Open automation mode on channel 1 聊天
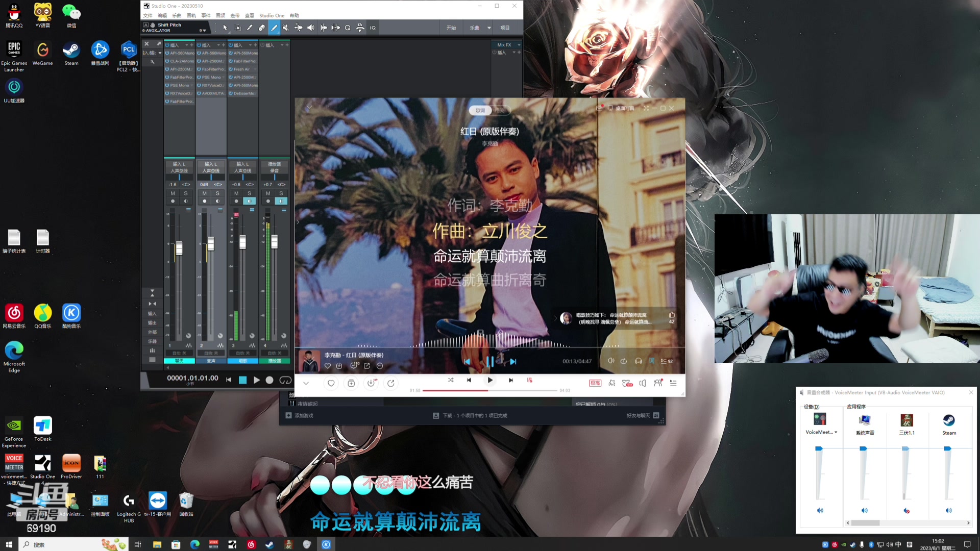The width and height of the screenshot is (980, 551). pos(179,353)
